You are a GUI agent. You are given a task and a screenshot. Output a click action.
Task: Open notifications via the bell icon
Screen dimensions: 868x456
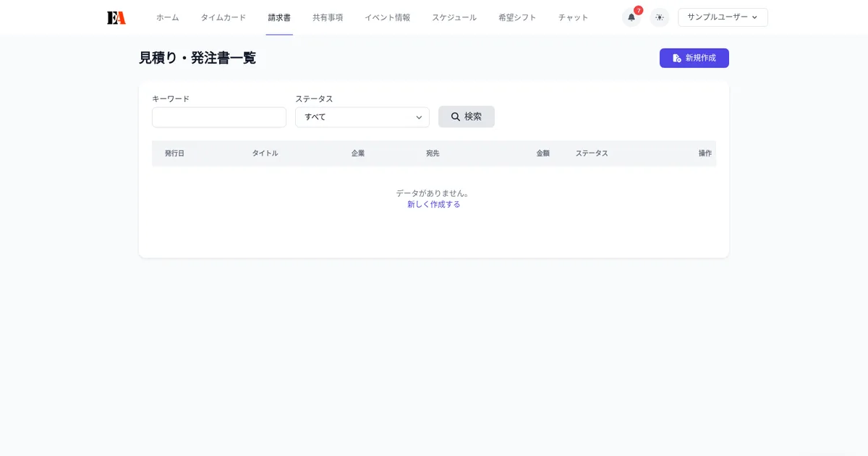click(x=631, y=17)
